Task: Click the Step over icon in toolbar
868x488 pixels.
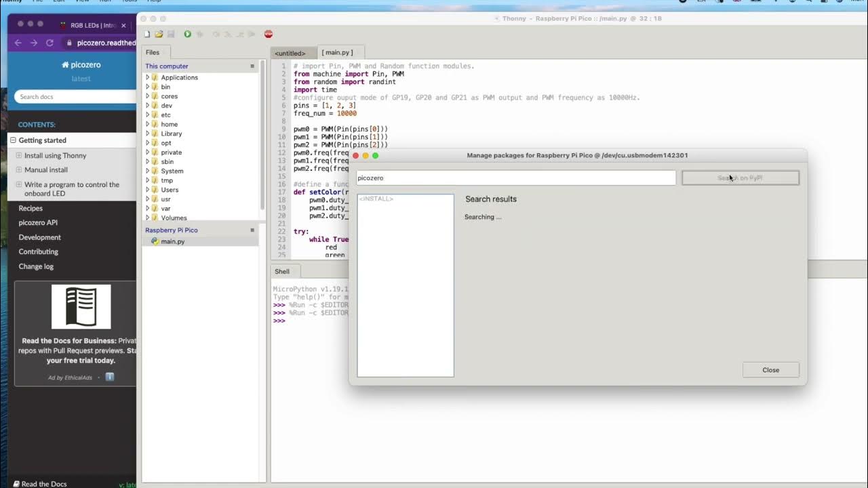Action: 216,34
